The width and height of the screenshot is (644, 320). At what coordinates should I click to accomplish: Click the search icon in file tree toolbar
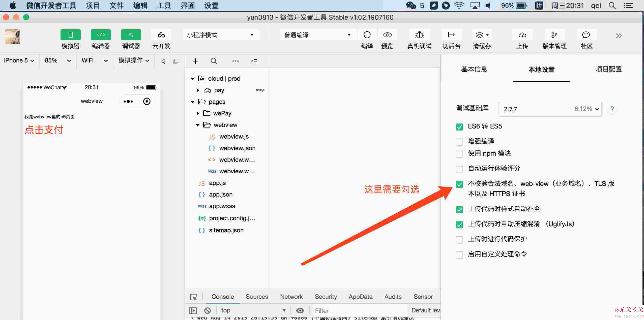[214, 61]
